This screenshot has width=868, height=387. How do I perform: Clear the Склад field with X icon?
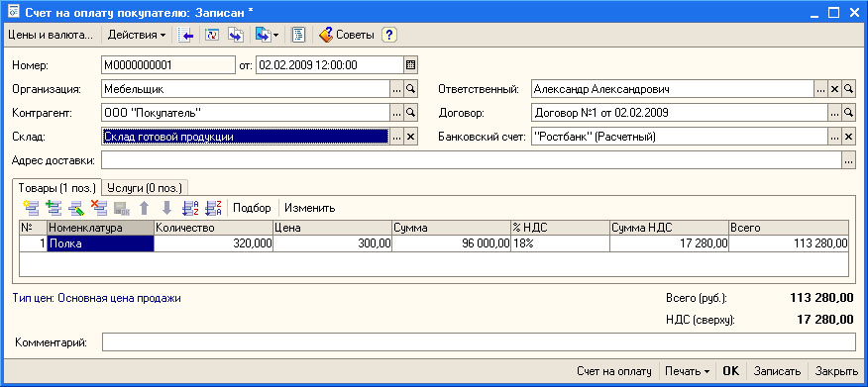point(410,137)
